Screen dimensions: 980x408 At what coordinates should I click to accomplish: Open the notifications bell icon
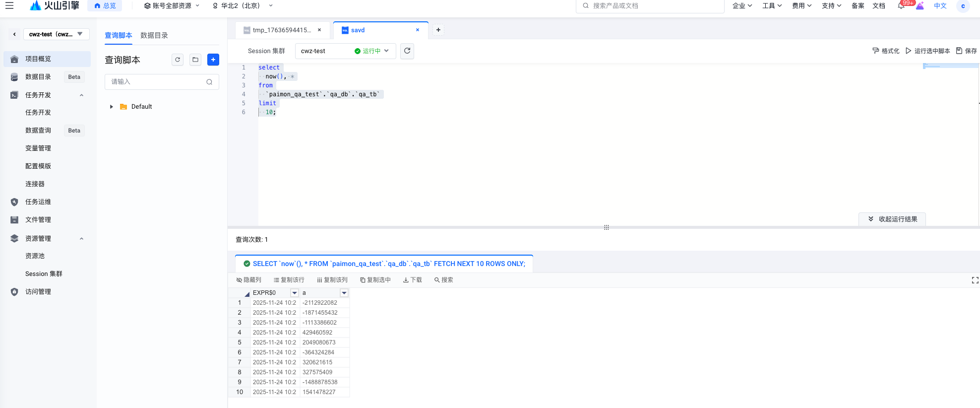click(x=901, y=6)
